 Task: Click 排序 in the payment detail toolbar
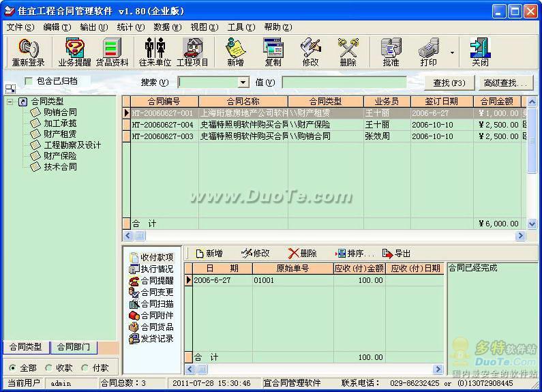(355, 254)
